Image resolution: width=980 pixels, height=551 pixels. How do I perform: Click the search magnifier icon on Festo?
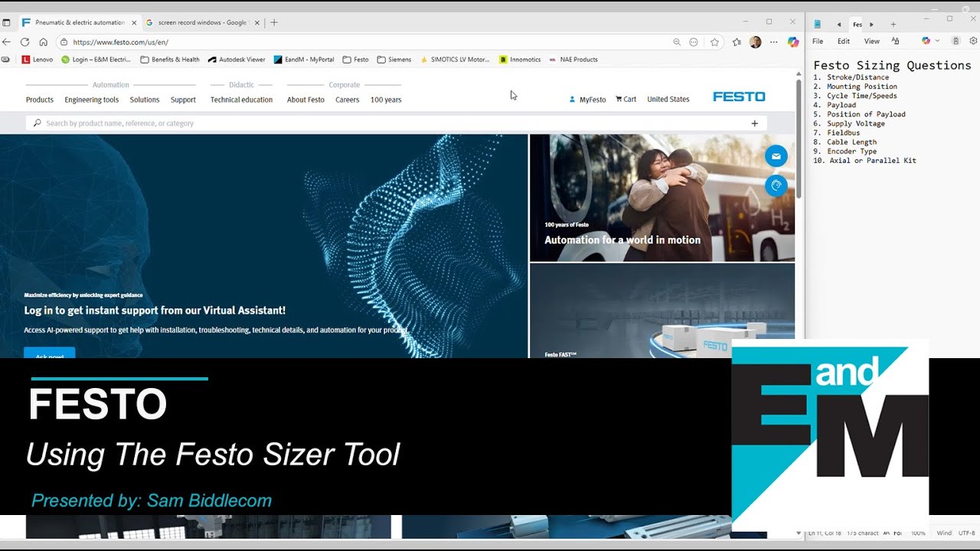(37, 123)
